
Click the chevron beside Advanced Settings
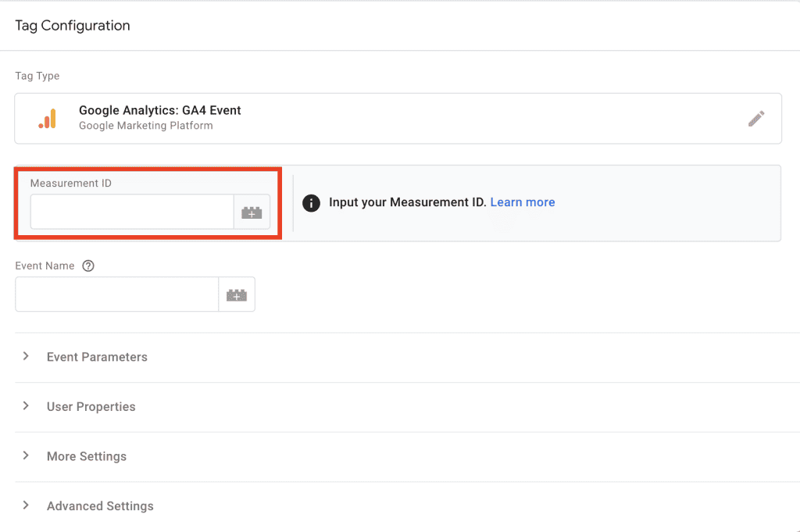pyautogui.click(x=25, y=506)
